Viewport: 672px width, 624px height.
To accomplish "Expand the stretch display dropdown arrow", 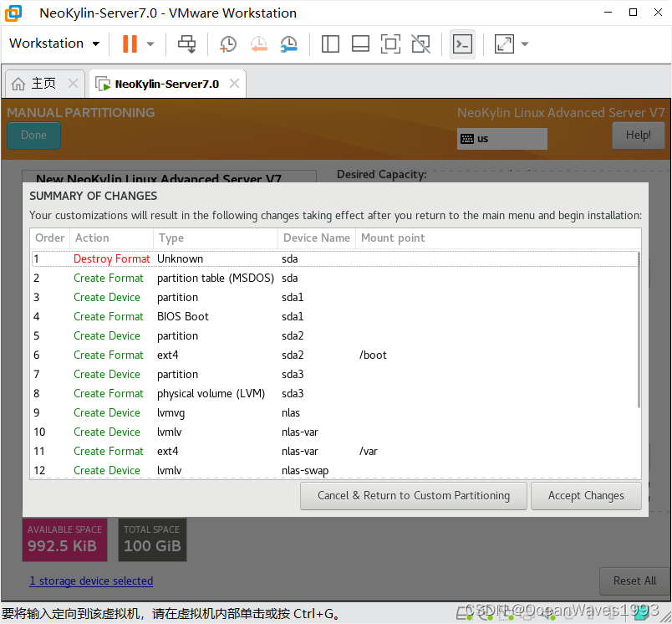I will 525,43.
